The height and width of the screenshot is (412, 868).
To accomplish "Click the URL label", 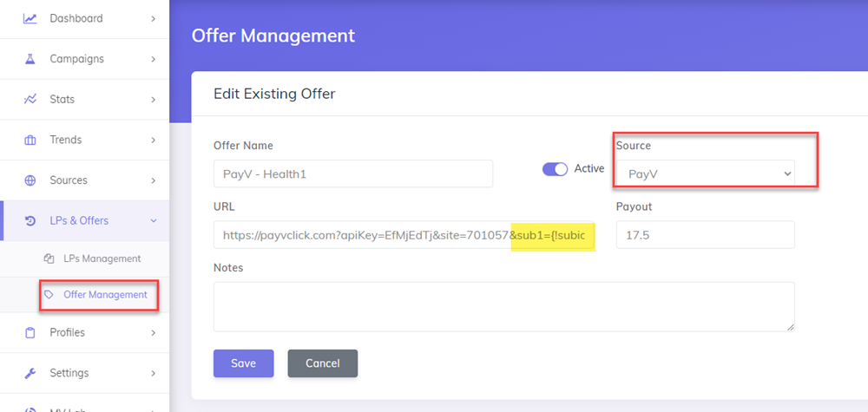I will (224, 206).
